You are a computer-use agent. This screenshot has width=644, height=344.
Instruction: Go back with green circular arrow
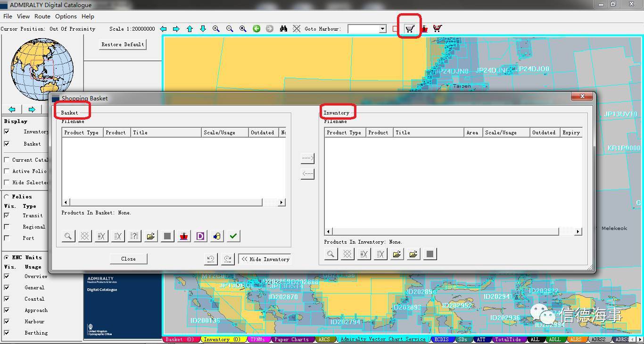pos(256,29)
